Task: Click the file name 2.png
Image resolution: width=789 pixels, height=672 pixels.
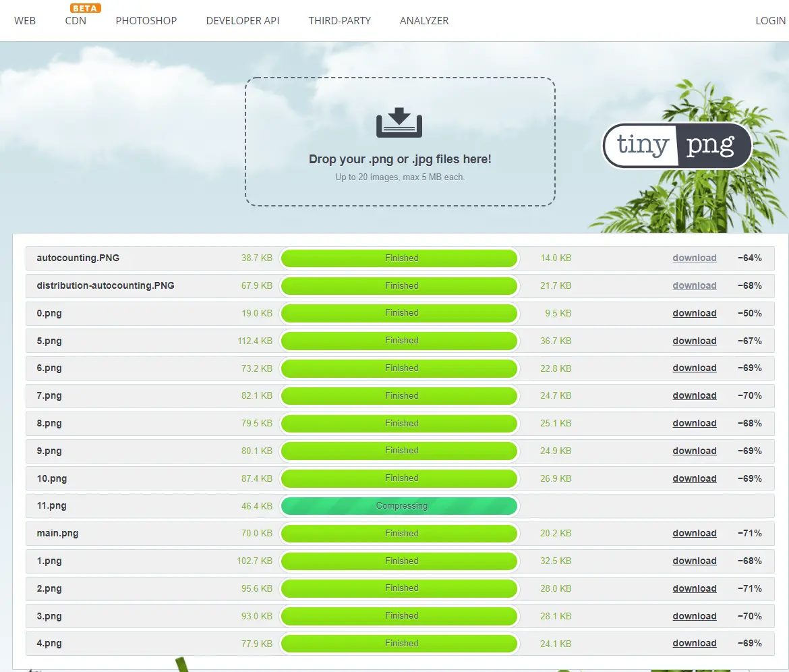Action: [x=49, y=588]
